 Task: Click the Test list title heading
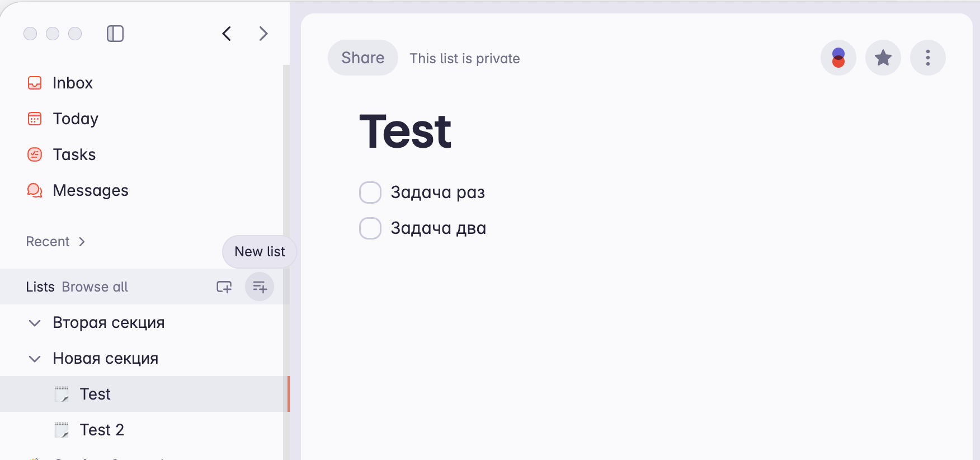405,132
